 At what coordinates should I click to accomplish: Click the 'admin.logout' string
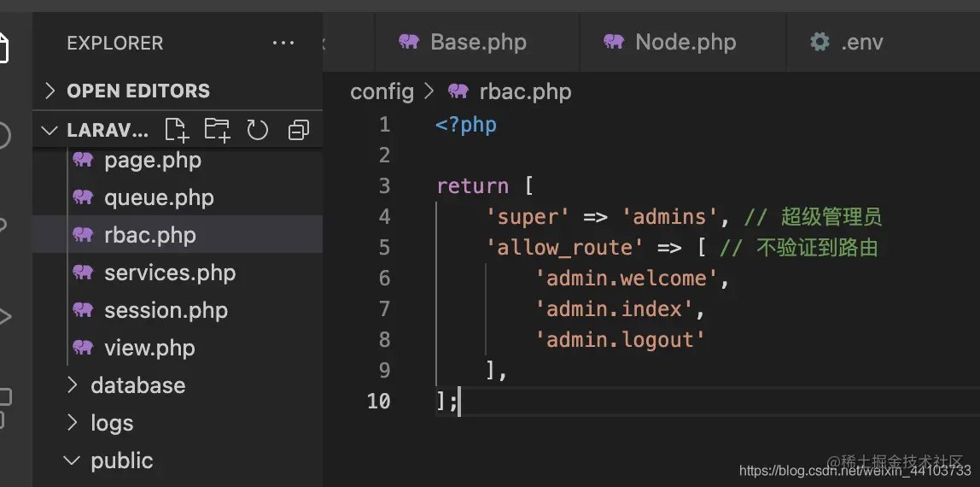coord(620,339)
